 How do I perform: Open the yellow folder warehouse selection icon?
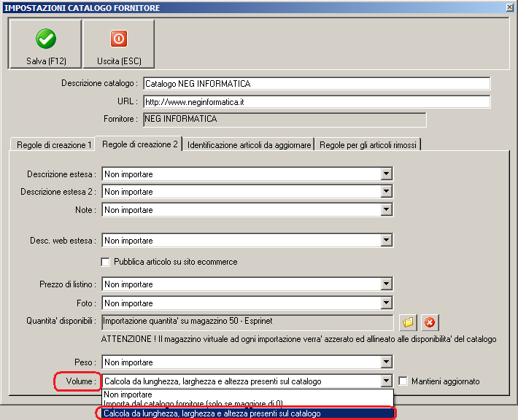(x=408, y=322)
